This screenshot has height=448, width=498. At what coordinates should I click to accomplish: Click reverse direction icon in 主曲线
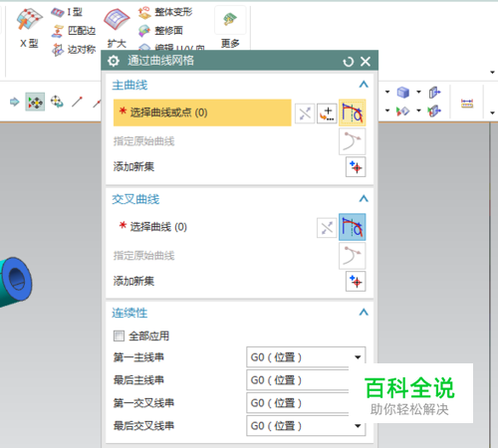[305, 113]
